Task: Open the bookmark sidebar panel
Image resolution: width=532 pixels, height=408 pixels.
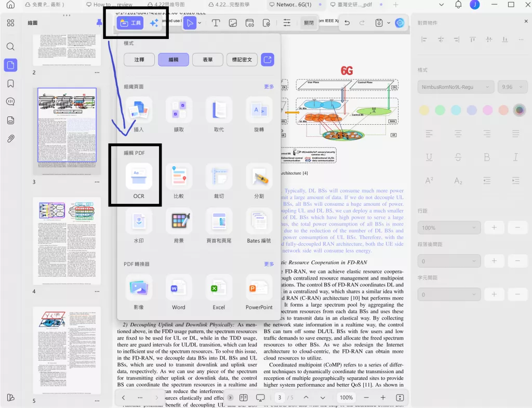Action: (x=10, y=84)
